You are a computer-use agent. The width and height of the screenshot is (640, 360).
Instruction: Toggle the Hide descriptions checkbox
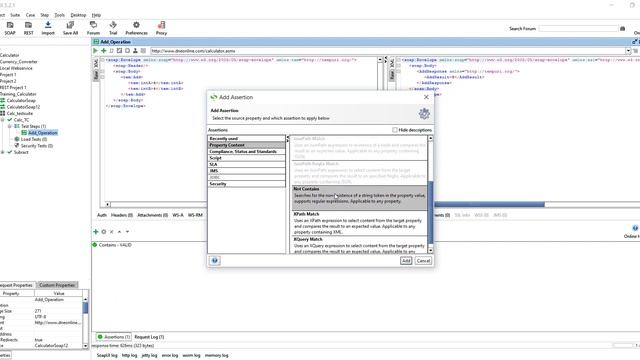coord(395,130)
